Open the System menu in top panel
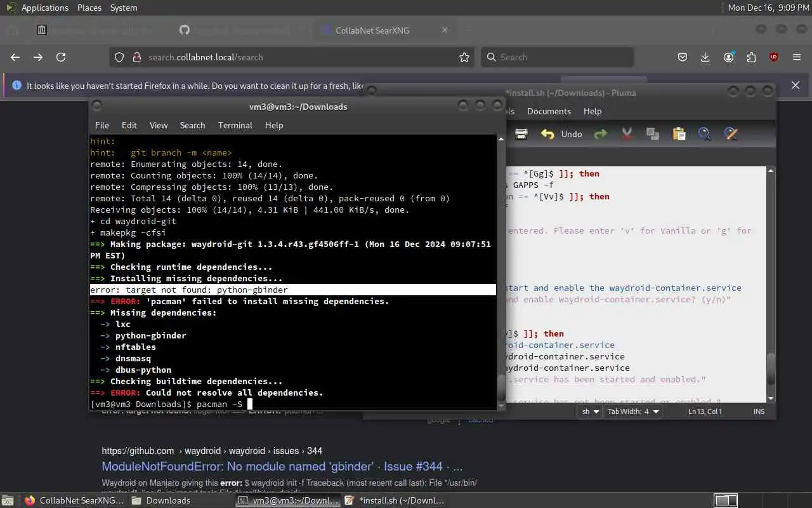The image size is (812, 508). click(x=124, y=8)
